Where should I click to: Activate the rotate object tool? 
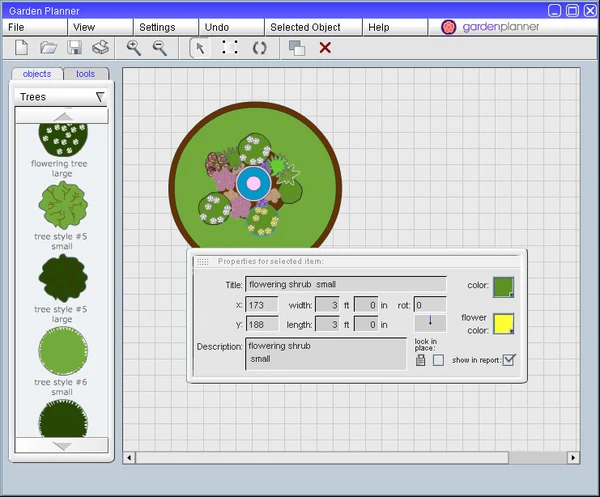coord(259,48)
